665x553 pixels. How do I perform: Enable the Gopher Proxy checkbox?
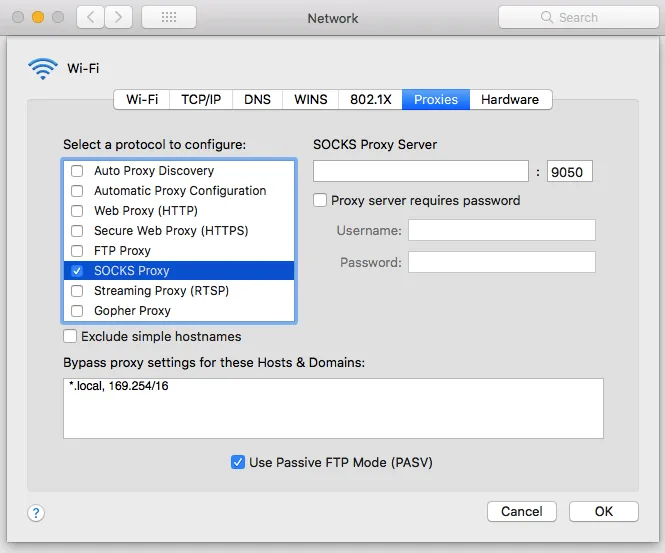(x=77, y=311)
